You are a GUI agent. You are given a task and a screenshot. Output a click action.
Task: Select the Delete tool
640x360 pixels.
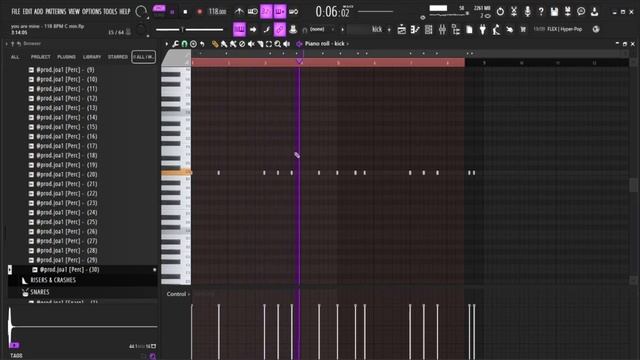click(242, 44)
